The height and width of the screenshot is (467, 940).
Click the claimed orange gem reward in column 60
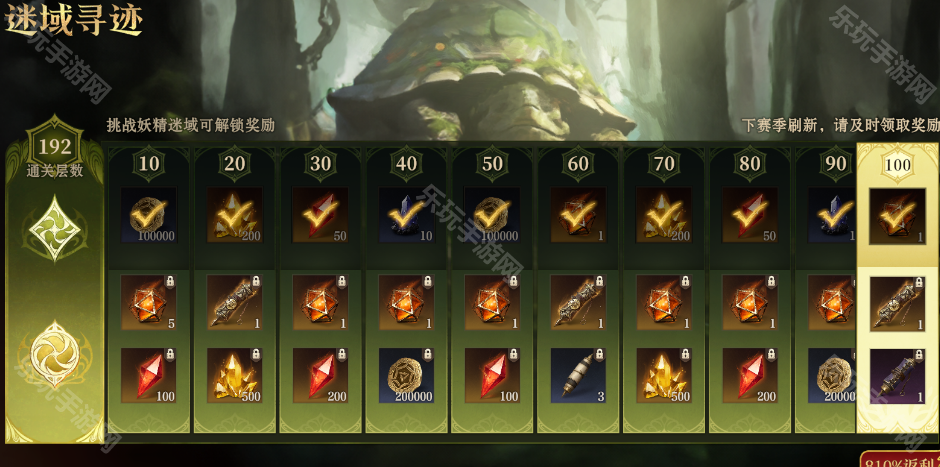(x=578, y=215)
